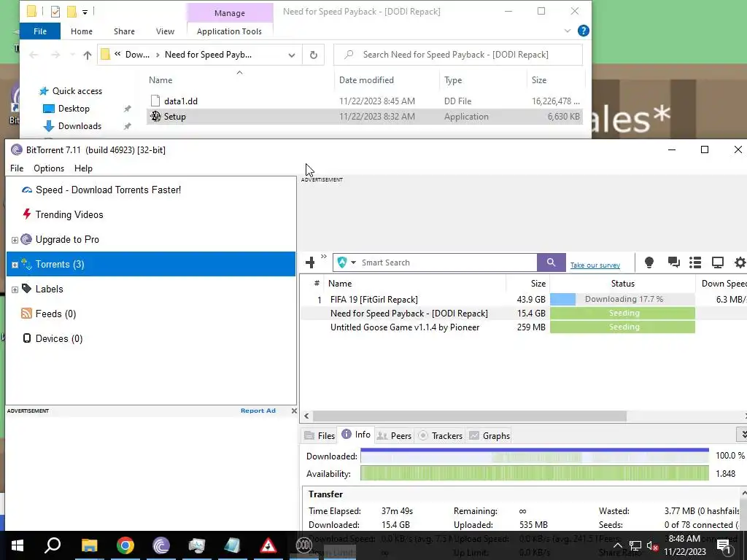Open the Windows Start menu
This screenshot has width=747, height=560.
[18, 545]
